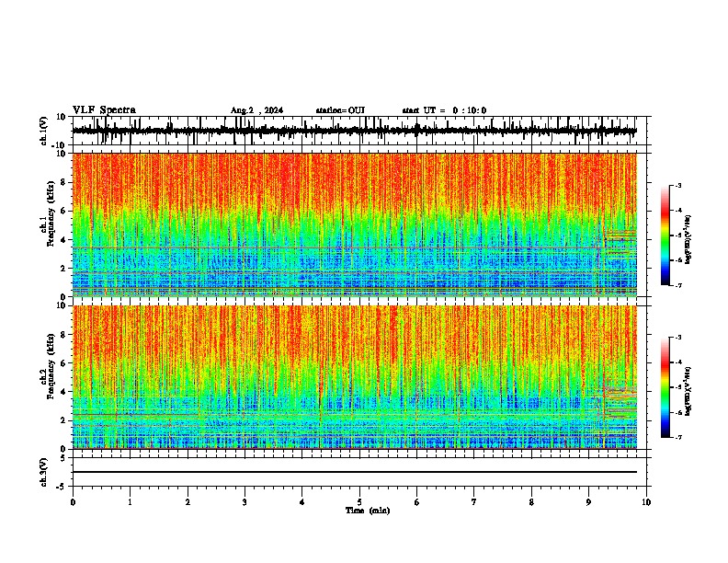
Task: Click the 'ch.3(V)' axis label
Action: (x=44, y=472)
